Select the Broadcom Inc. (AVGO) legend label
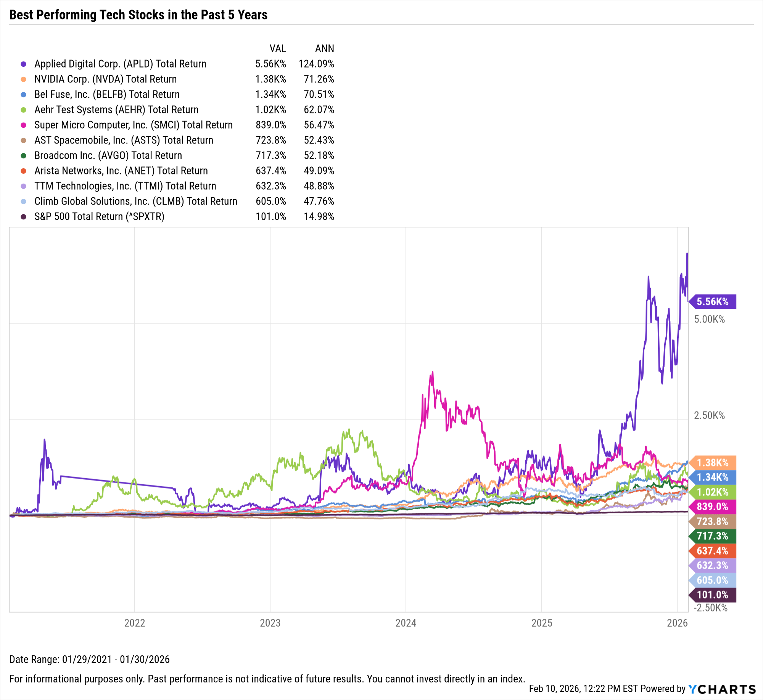Image resolution: width=763 pixels, height=700 pixels. (108, 156)
